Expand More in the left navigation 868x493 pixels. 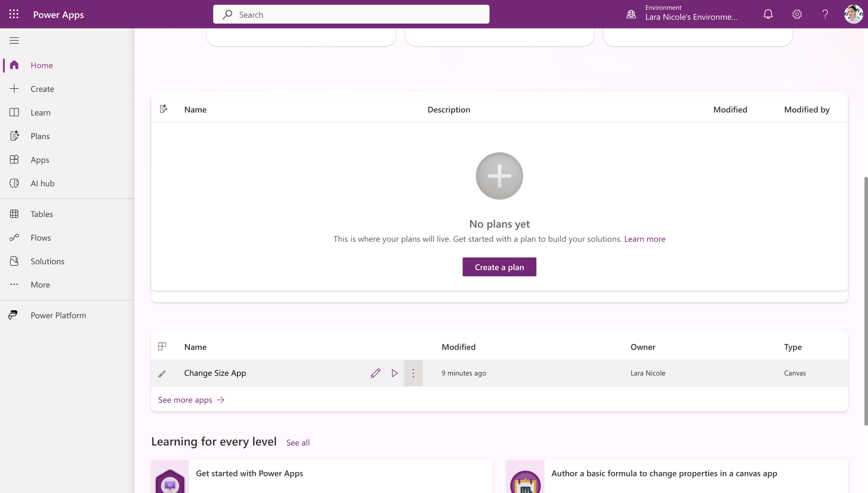(40, 284)
